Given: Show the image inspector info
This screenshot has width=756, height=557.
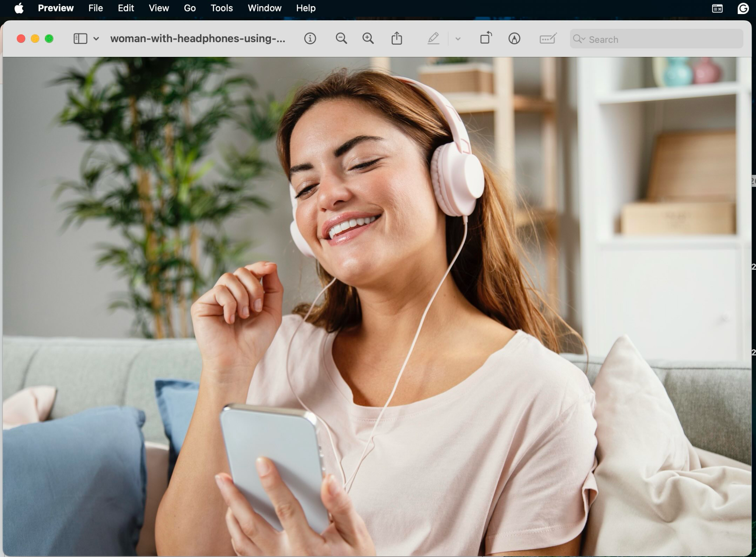Looking at the screenshot, I should (310, 38).
